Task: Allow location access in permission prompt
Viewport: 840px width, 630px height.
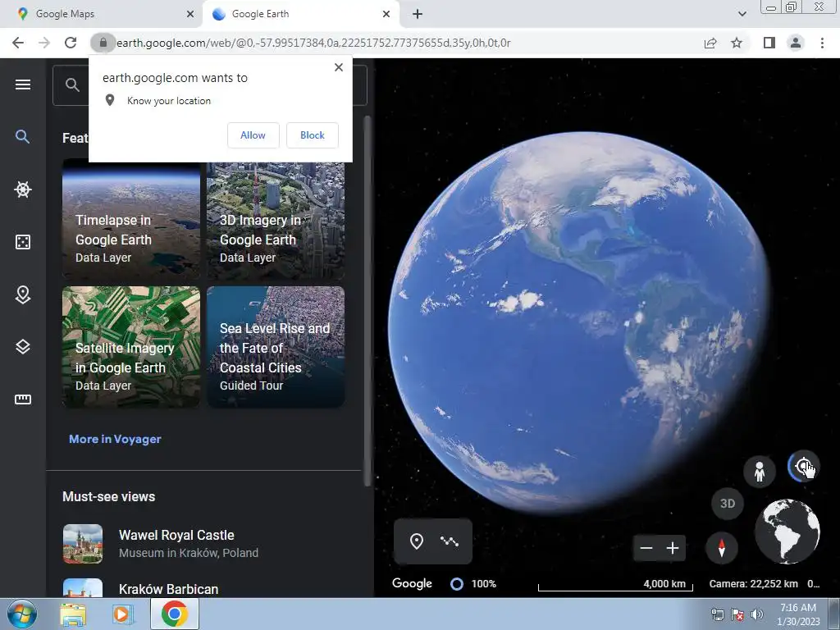Action: pyautogui.click(x=253, y=135)
